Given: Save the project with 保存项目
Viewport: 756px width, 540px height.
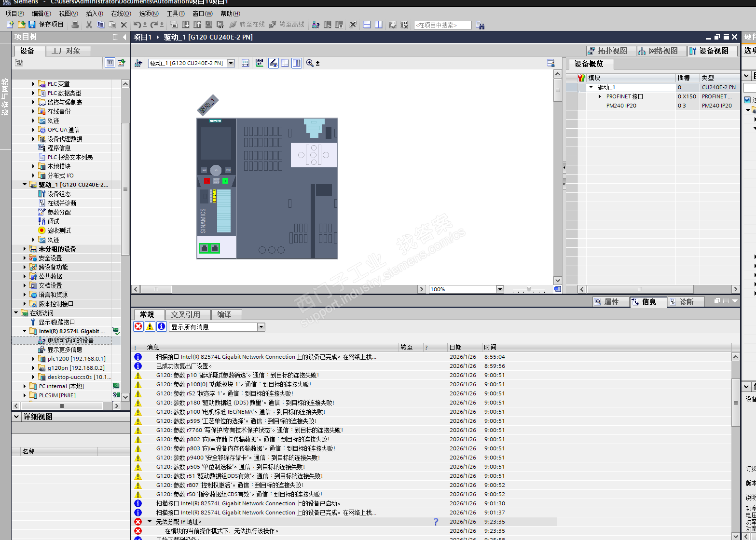Looking at the screenshot, I should tap(46, 25).
